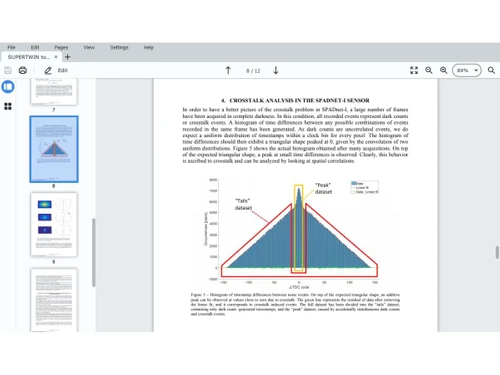Zoom out with minus magnifier
The width and height of the screenshot is (500, 375).
429,70
